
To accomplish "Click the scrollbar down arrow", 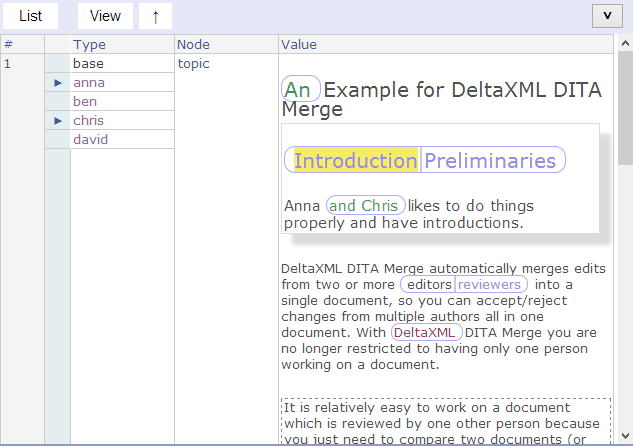I will 625,436.
